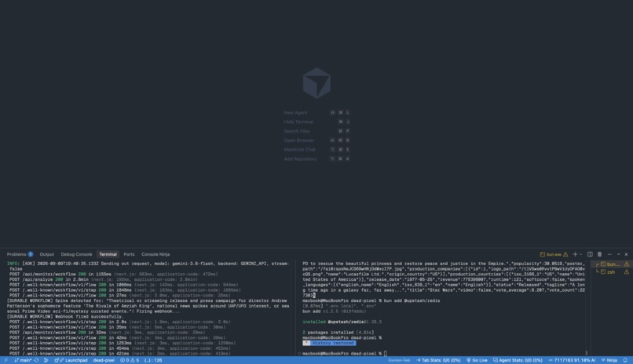Click Cursor Tab in the status bar
This screenshot has height=364, width=633.
click(x=399, y=360)
